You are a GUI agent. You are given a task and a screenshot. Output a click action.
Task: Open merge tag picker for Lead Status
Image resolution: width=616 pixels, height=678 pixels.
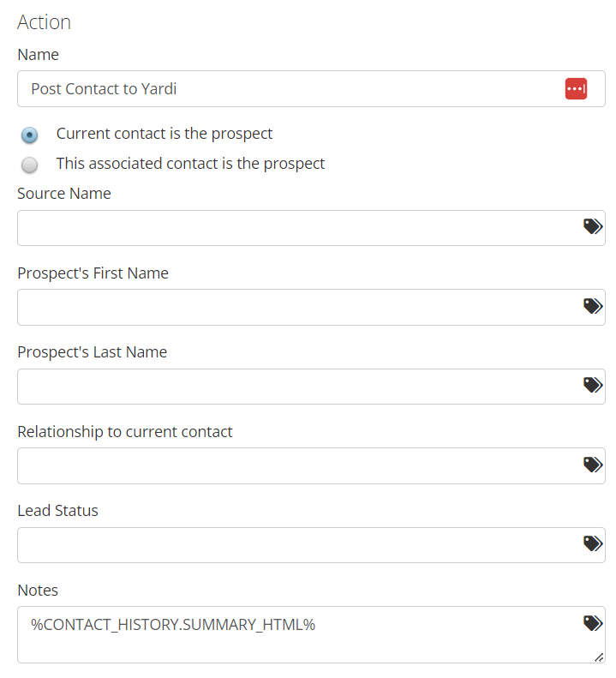[593, 543]
